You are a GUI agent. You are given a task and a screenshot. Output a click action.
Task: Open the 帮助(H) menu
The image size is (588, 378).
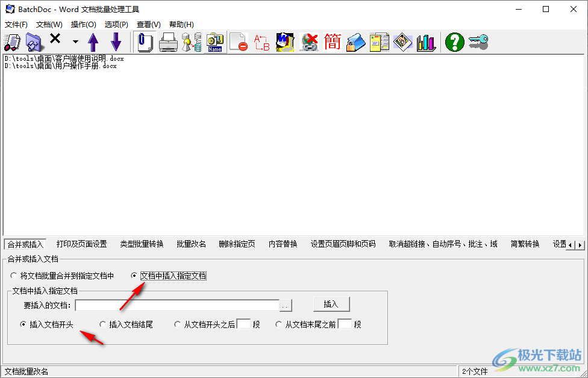tap(181, 24)
